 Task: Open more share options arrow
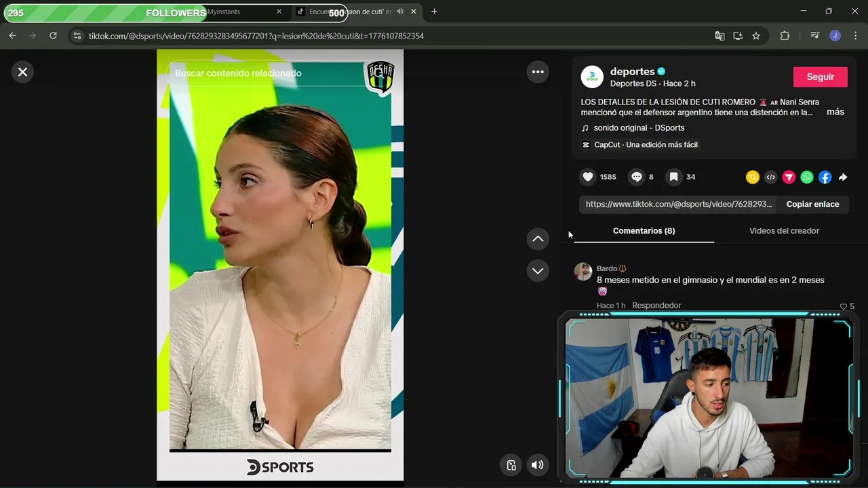(843, 177)
